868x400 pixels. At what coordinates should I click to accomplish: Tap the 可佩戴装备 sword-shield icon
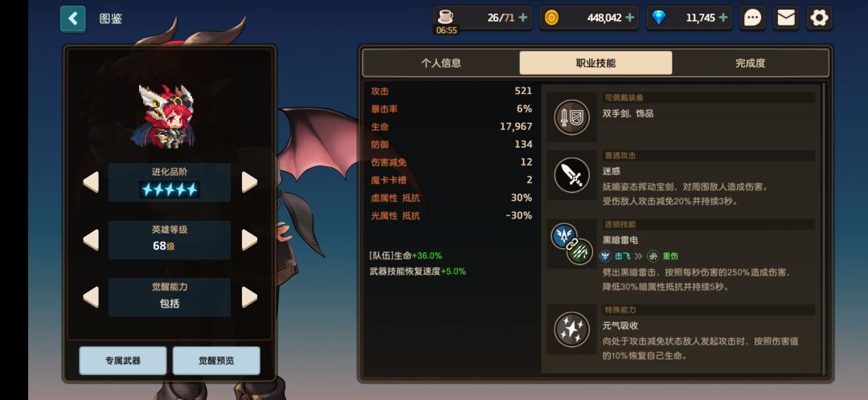(572, 117)
